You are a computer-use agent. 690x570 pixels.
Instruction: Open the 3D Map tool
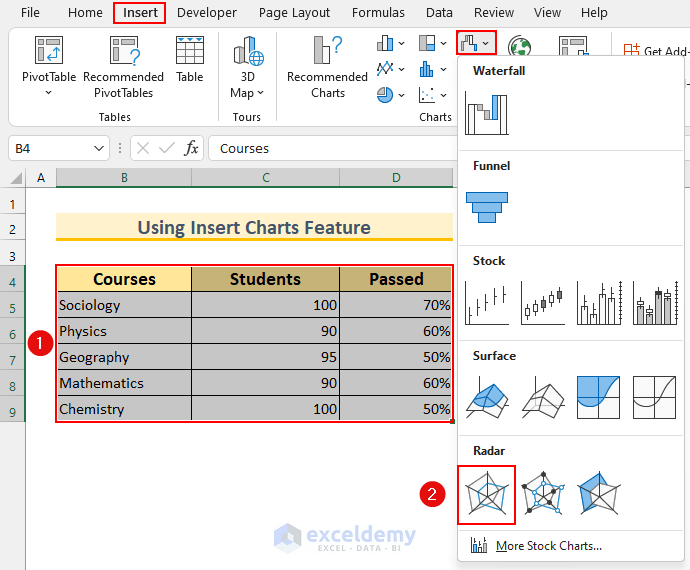[248, 67]
